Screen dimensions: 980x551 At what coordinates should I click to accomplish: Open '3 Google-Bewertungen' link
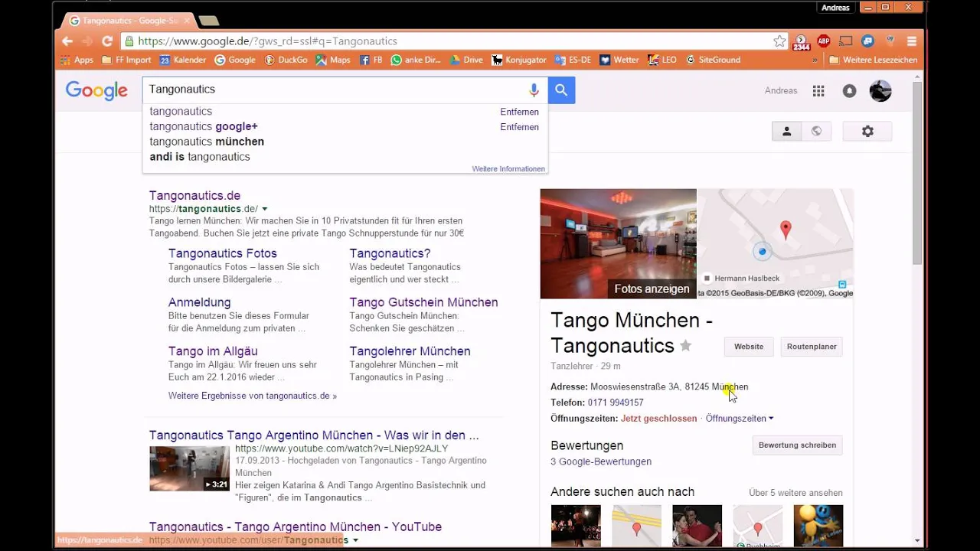pos(601,462)
